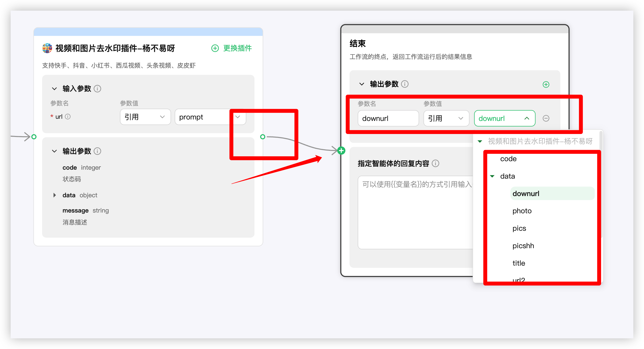This screenshot has width=644, height=349.
Task: Select picshh from the variable list
Action: pos(523,246)
